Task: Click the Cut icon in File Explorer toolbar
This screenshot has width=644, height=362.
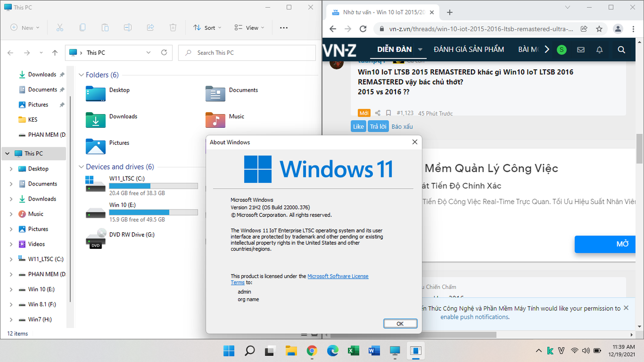Action: (x=59, y=28)
